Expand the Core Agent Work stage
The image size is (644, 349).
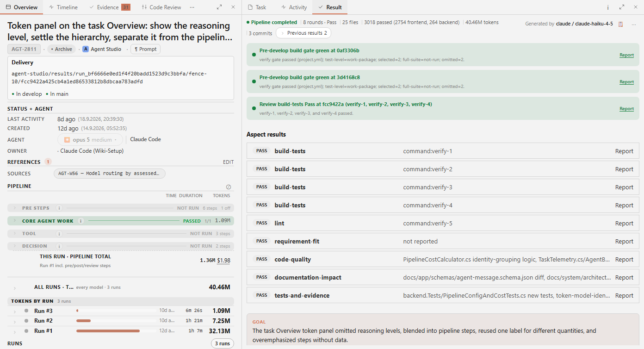tap(14, 221)
